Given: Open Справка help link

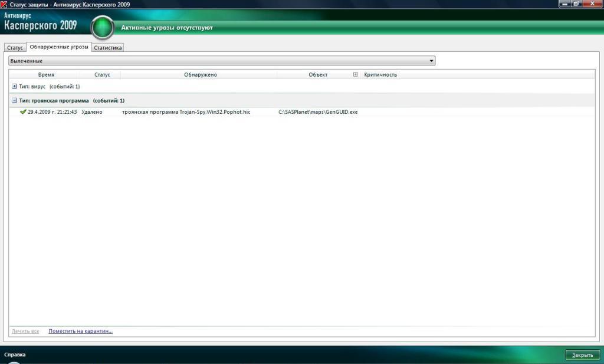Looking at the screenshot, I should [15, 355].
